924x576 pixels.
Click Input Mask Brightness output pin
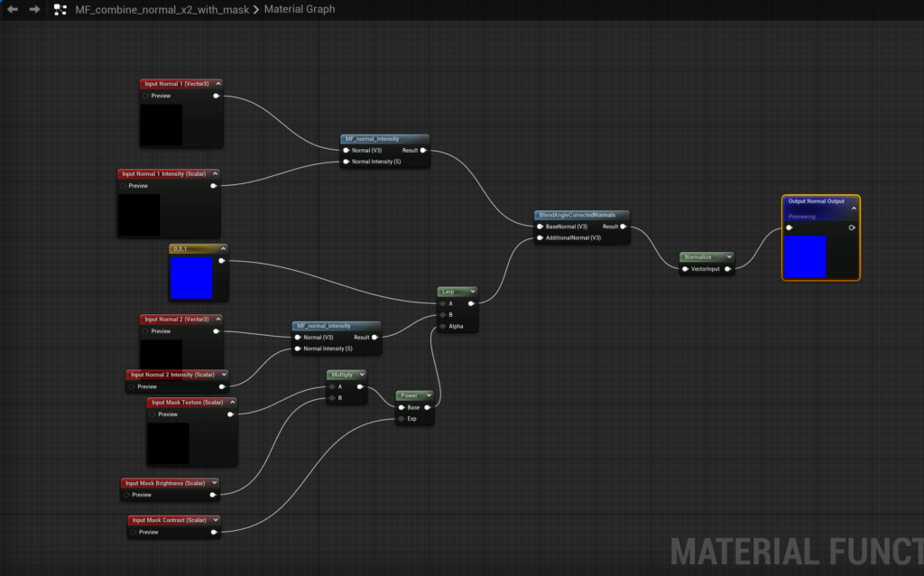[x=213, y=495]
